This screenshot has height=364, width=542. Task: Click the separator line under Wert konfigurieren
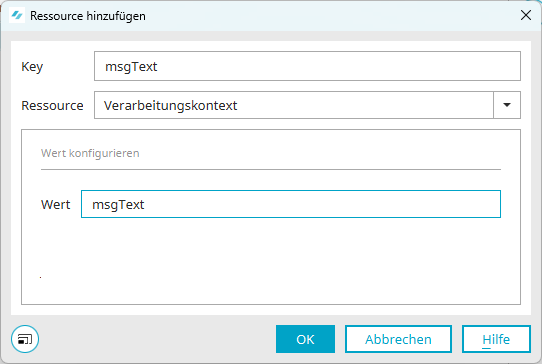271,169
